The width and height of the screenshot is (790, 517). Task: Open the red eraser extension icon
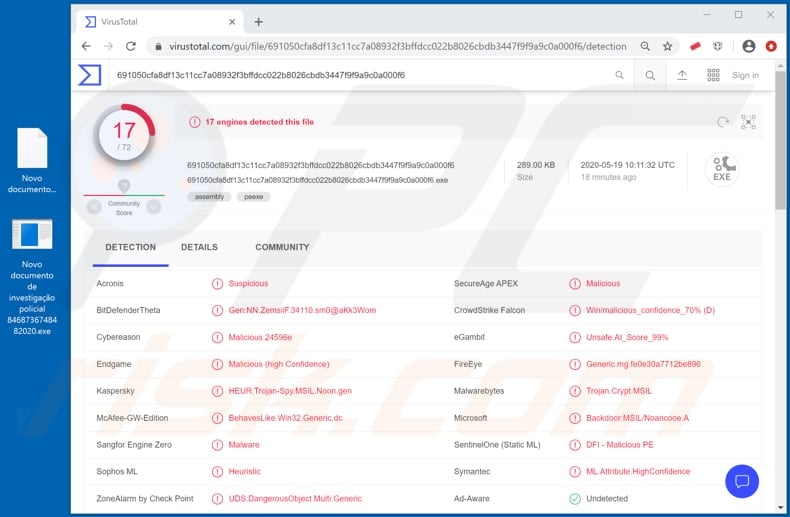pos(695,46)
